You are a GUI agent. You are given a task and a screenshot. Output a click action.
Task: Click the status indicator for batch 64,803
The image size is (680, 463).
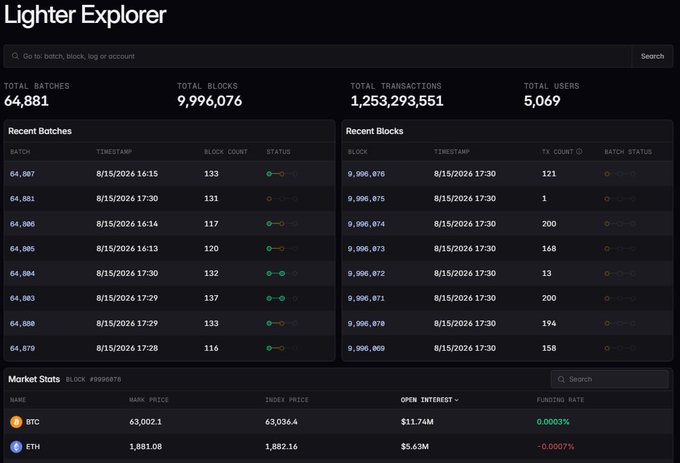281,298
